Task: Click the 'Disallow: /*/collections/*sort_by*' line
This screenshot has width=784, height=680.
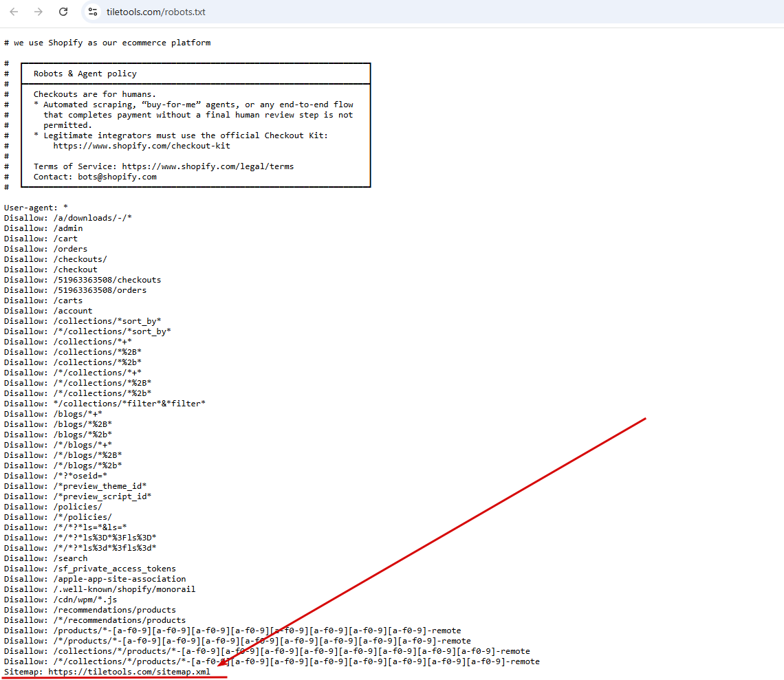Action: click(x=87, y=331)
